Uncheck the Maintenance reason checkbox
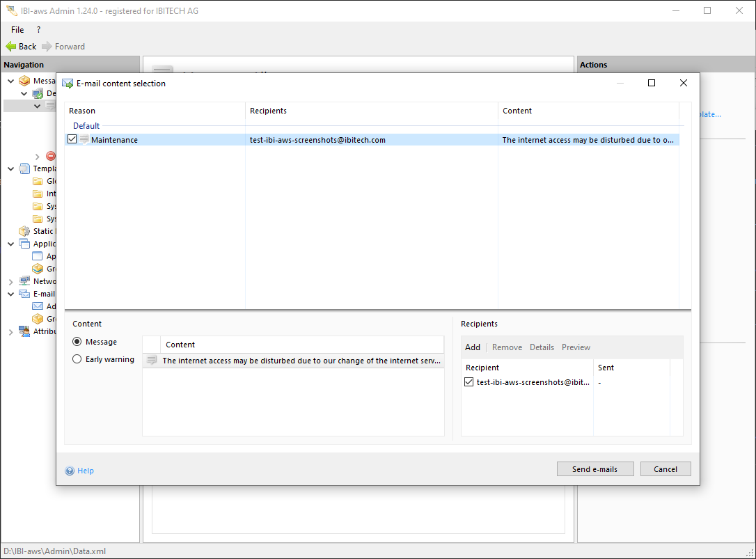 (x=72, y=140)
